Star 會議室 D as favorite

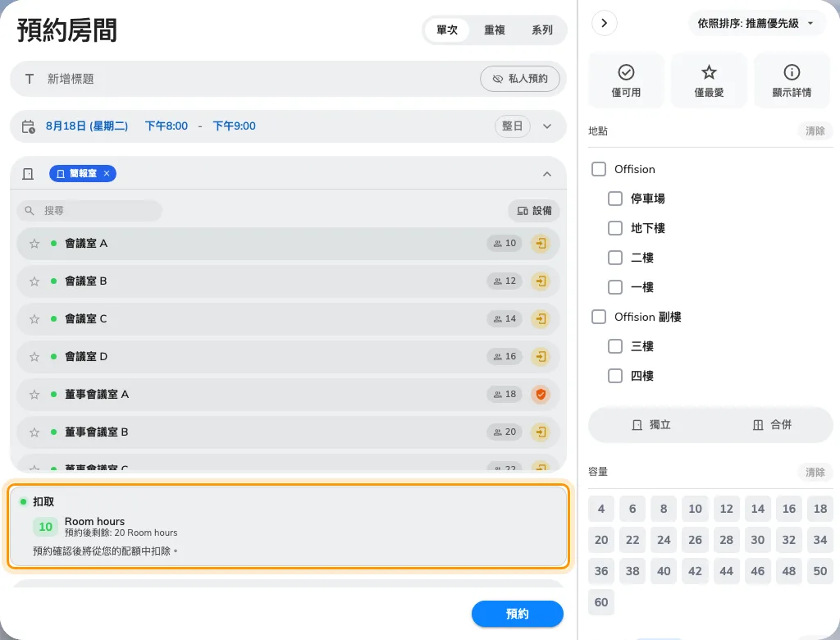click(34, 357)
